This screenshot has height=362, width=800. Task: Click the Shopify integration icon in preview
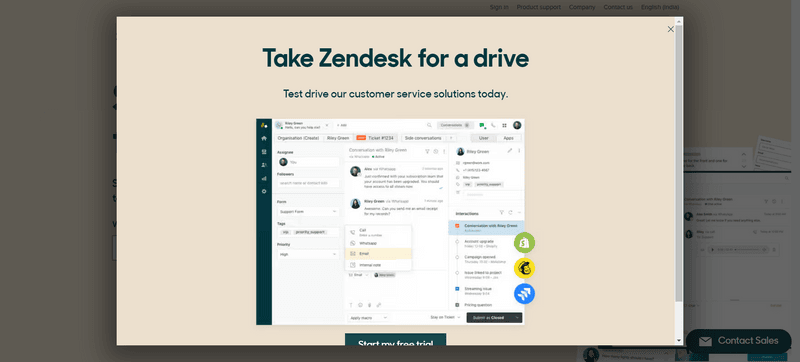pyautogui.click(x=524, y=243)
